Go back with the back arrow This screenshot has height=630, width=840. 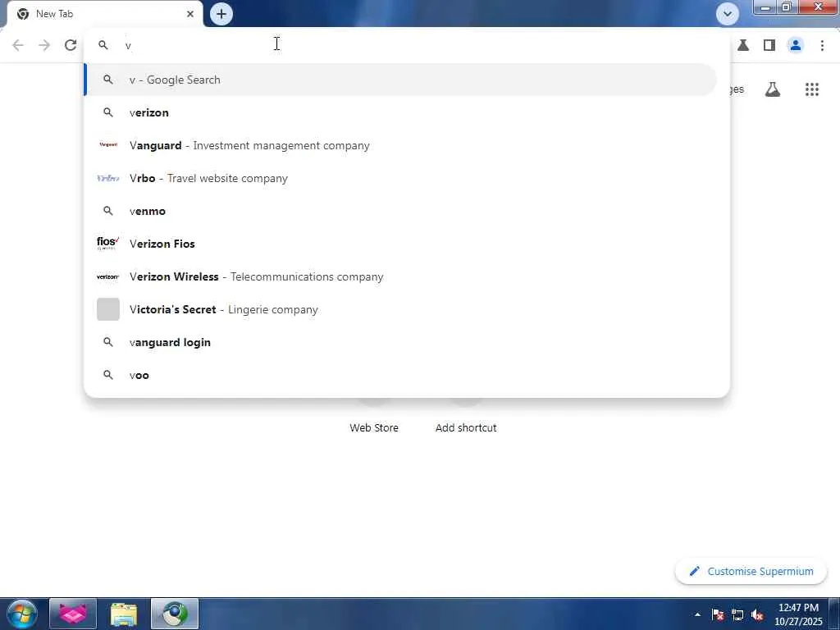[x=18, y=45]
